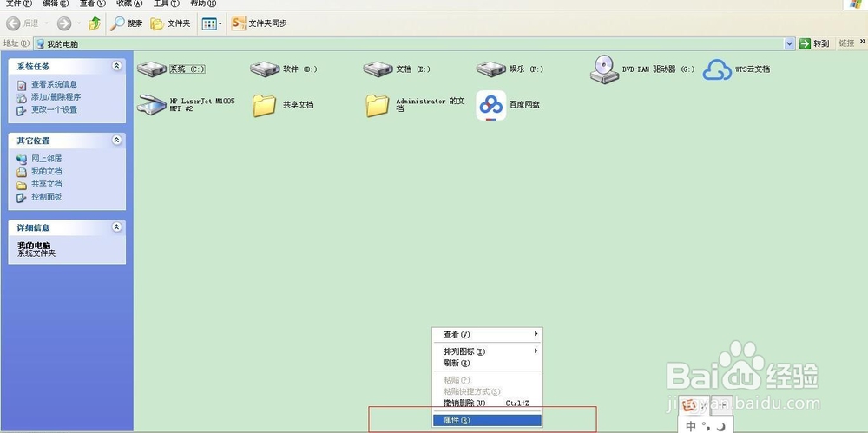Open the 工具 menu
This screenshot has width=868, height=433.
pyautogui.click(x=166, y=3)
